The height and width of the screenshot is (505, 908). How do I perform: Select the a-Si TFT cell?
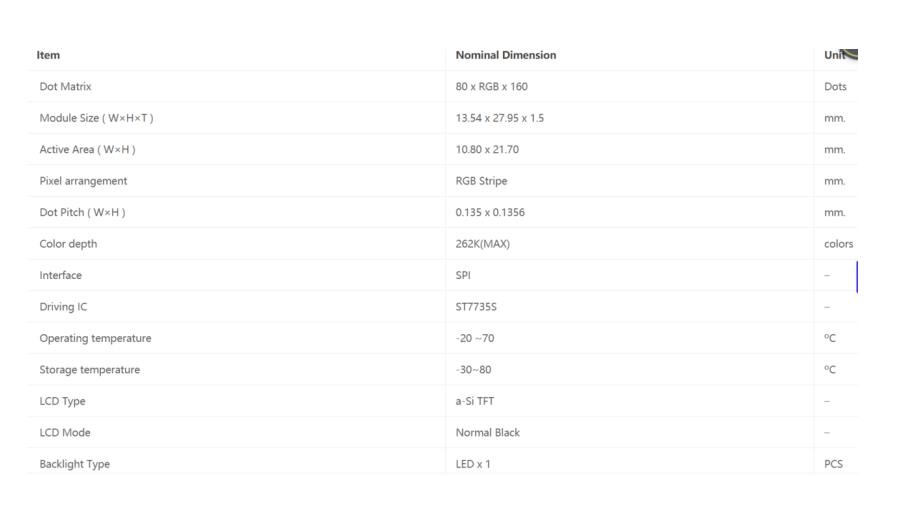pyautogui.click(x=475, y=401)
